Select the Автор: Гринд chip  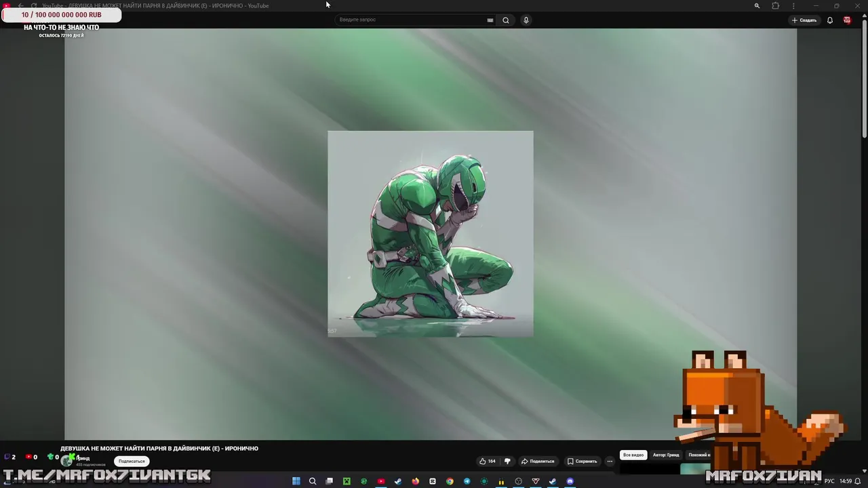pyautogui.click(x=666, y=455)
